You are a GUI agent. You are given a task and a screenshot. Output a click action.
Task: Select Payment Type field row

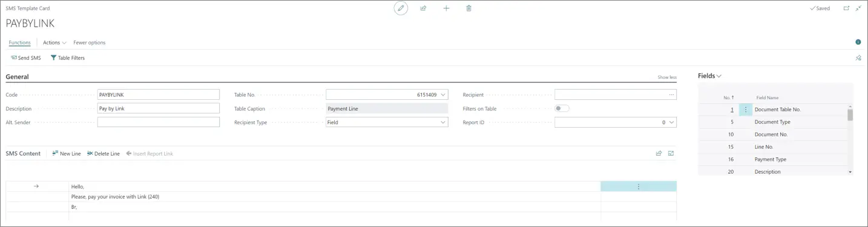(773, 159)
